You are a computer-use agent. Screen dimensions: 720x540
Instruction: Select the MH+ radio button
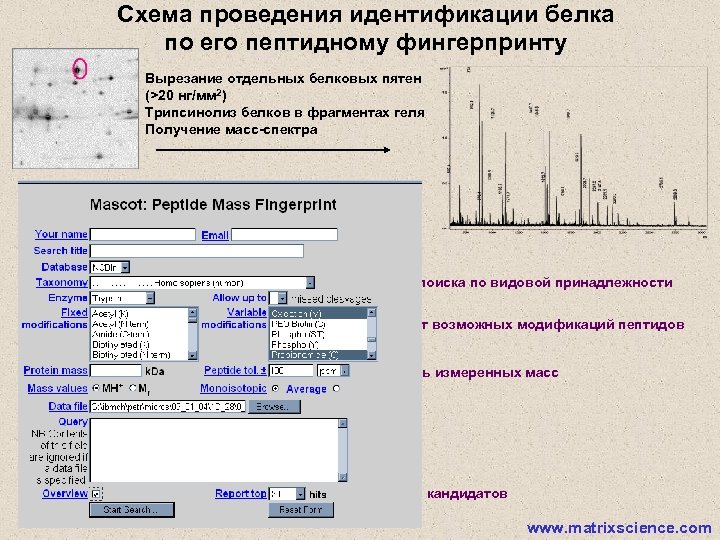point(96,388)
